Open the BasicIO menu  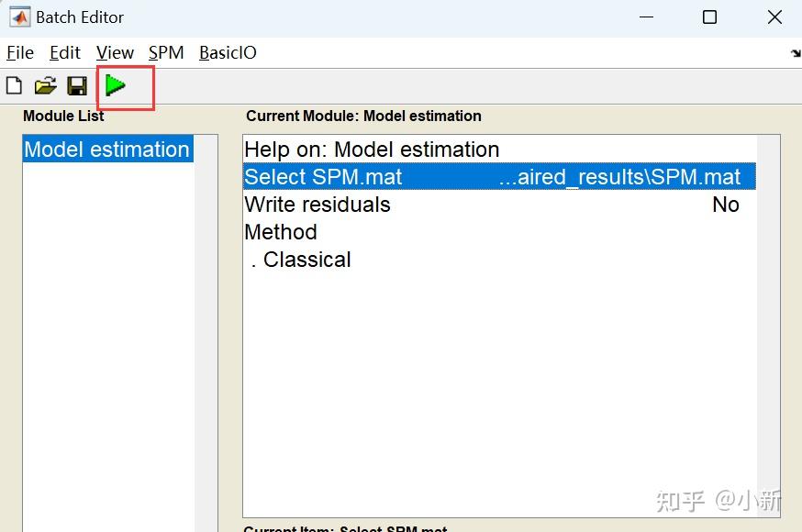tap(228, 53)
